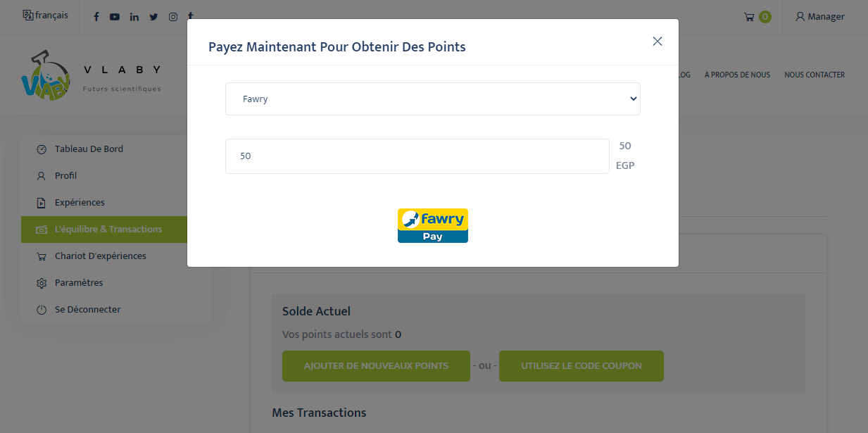Open the Twitter social link
The image size is (868, 433).
pos(153,17)
